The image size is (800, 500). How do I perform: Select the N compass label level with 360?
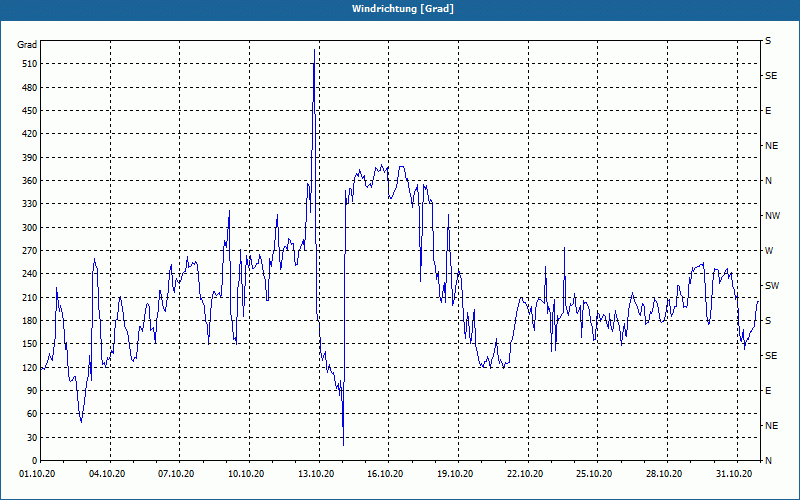(x=768, y=181)
